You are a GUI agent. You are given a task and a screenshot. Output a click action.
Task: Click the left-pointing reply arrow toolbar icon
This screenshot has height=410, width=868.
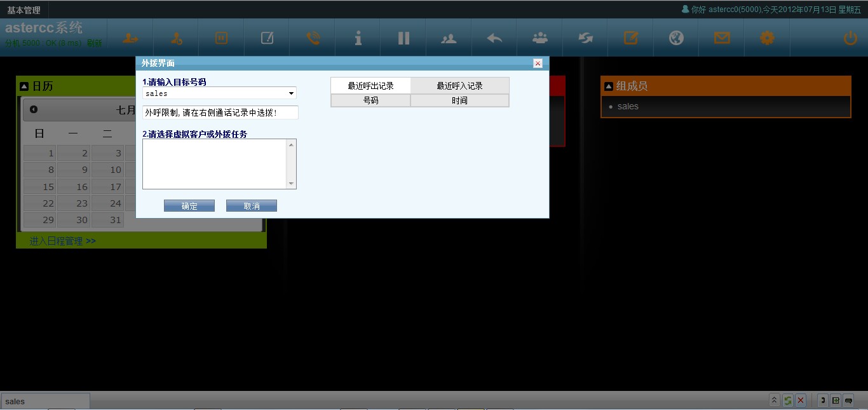tap(494, 38)
